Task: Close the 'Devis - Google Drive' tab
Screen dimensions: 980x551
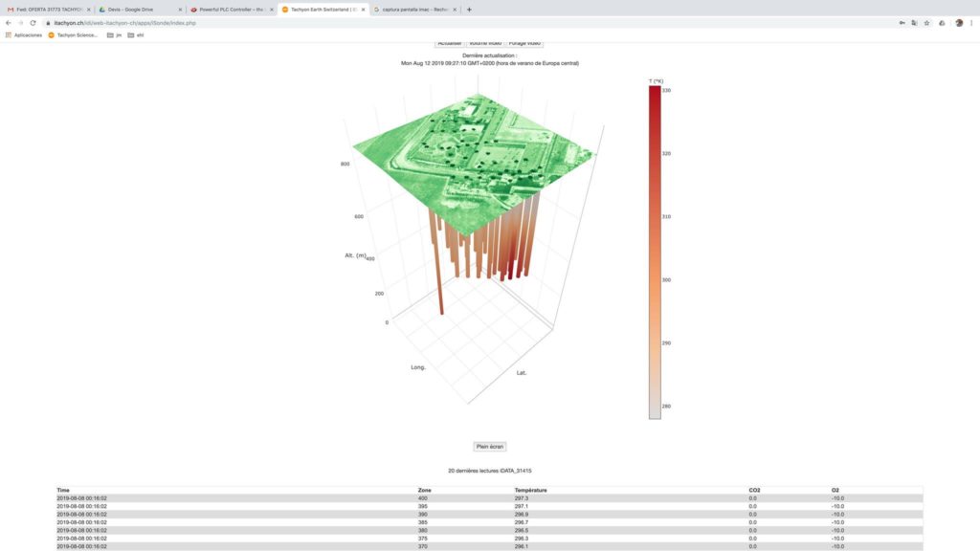Action: [180, 10]
